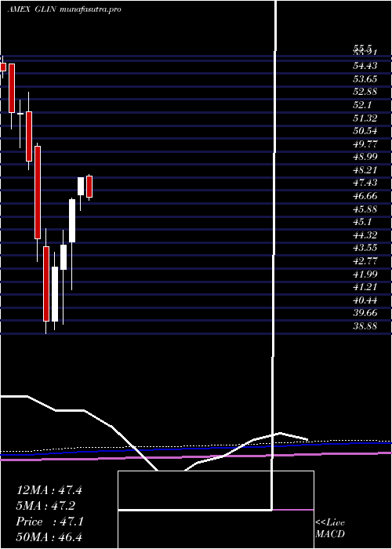Click the 52.1 price axis label

click(x=363, y=104)
